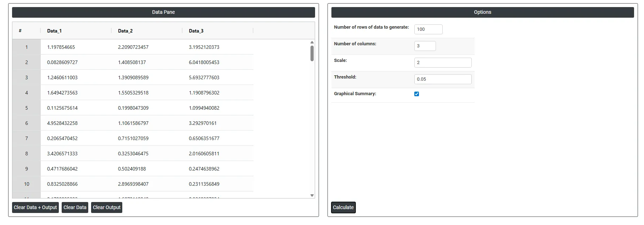
Task: Click cell with value 0.1998047309
Action: point(147,108)
